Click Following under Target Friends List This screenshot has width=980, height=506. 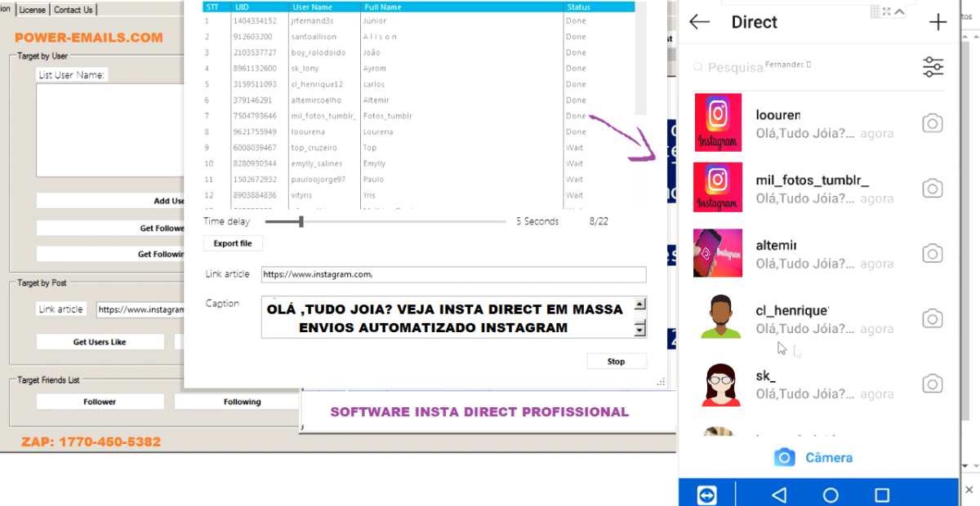pos(236,402)
